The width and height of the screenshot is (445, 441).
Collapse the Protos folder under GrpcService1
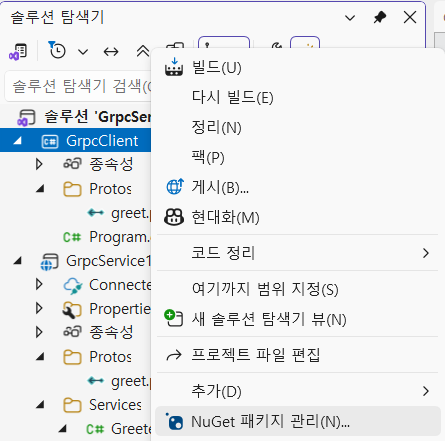tap(40, 357)
